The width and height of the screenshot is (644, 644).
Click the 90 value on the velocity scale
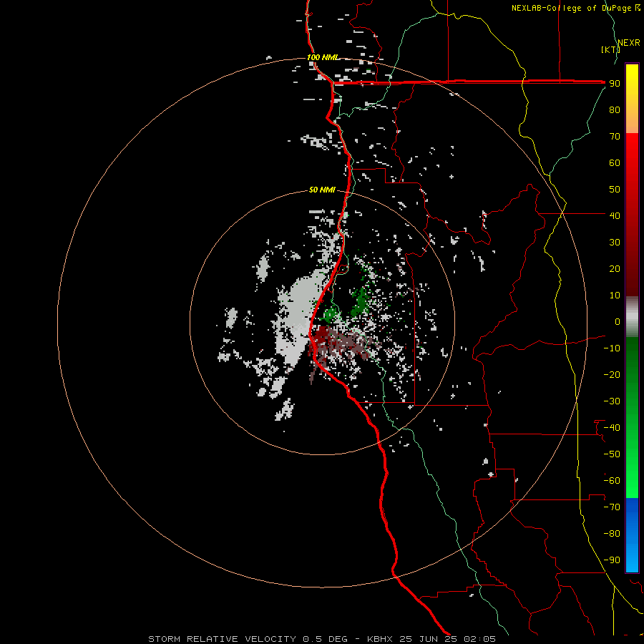point(615,84)
